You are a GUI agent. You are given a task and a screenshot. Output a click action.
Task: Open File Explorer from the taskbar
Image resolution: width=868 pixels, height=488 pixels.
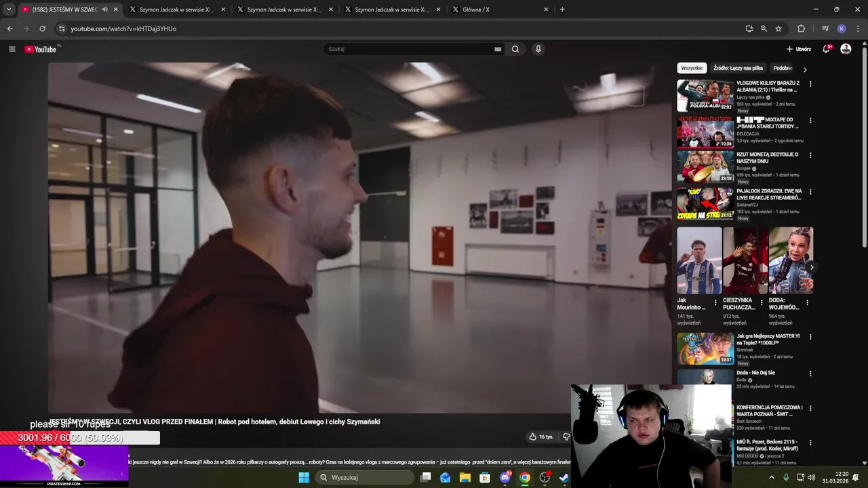[x=465, y=477]
